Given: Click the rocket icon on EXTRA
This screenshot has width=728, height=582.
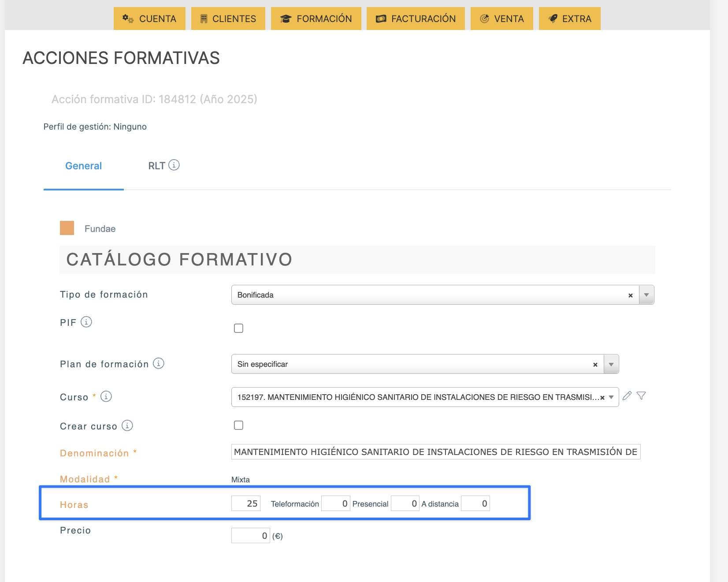Looking at the screenshot, I should point(553,19).
